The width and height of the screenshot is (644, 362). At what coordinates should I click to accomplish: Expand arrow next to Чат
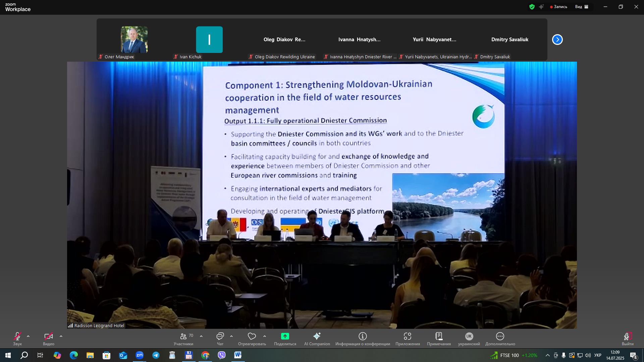pos(231,336)
